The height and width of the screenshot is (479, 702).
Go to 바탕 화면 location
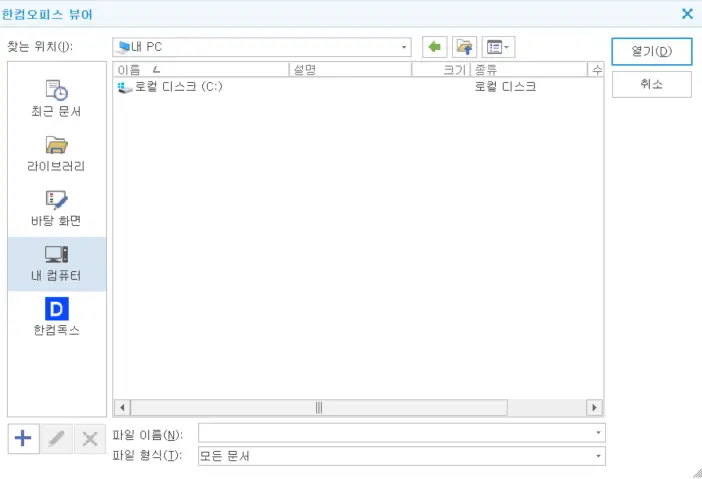(x=56, y=209)
